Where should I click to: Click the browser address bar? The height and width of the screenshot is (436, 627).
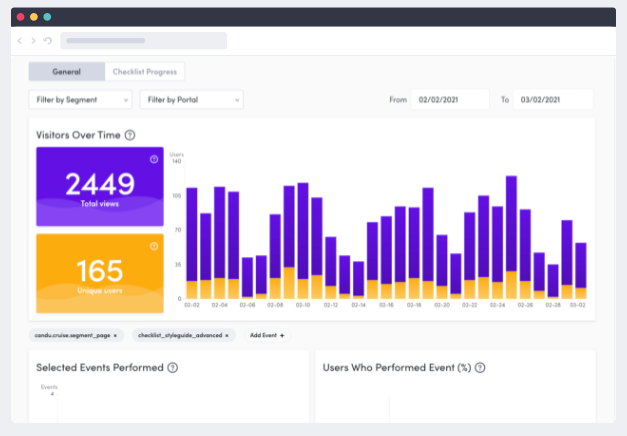click(x=143, y=41)
